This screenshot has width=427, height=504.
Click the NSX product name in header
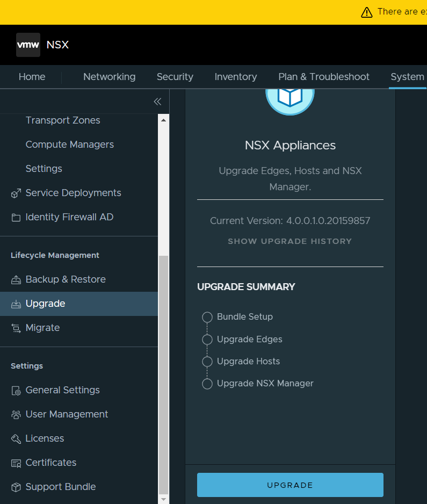[x=57, y=45]
